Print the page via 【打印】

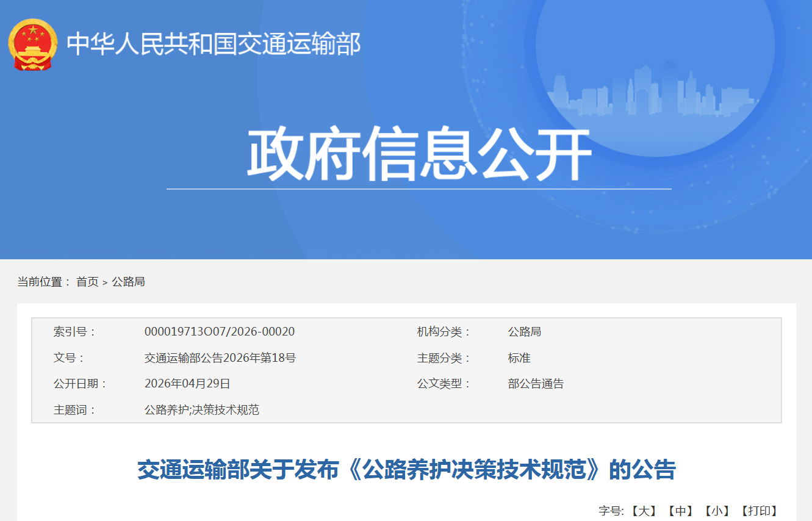(x=760, y=511)
